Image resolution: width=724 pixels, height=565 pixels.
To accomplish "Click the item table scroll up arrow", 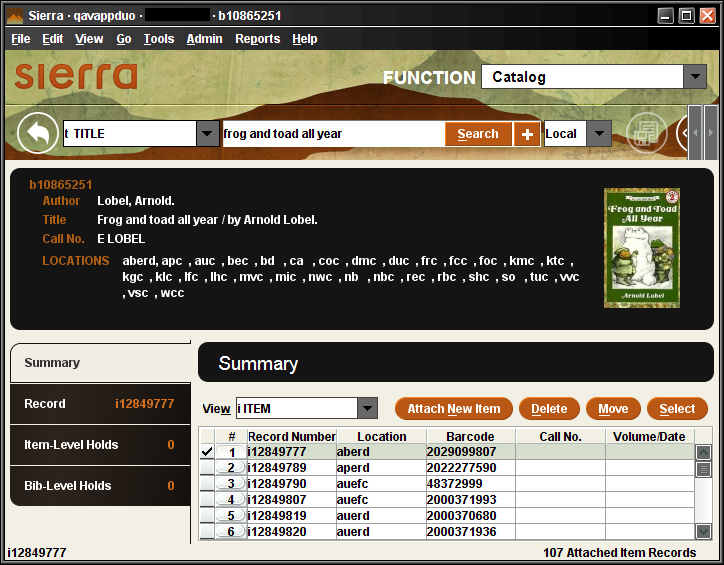I will point(703,453).
